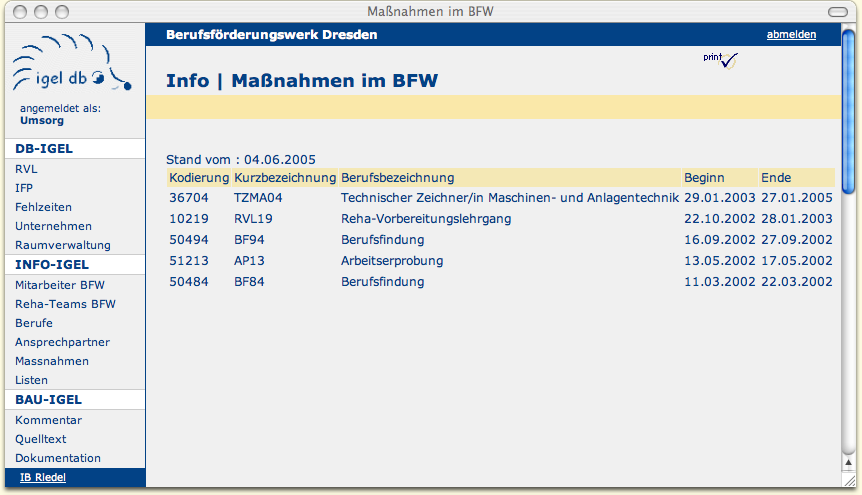The image size is (862, 495).
Task: Click Kodierung column header
Action: (x=199, y=178)
